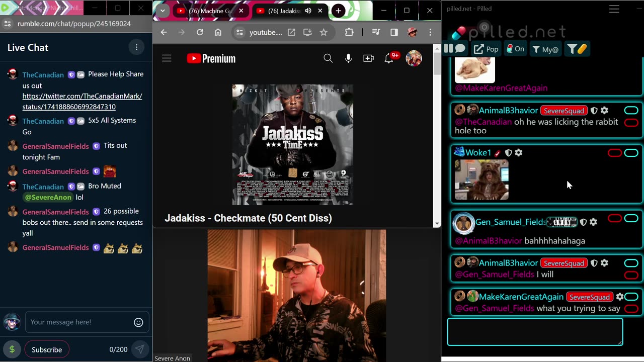Viewport: 644px width, 362px height.
Task: Open Chrome extensions puzzle icon
Action: [349, 32]
